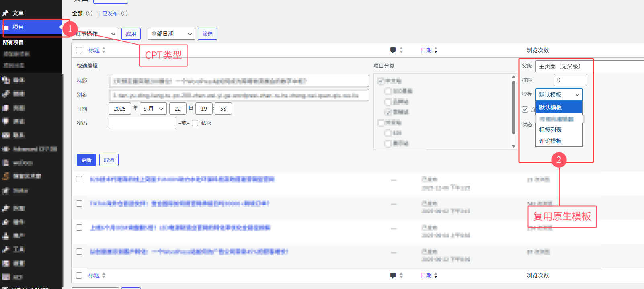
Task: Click the 密码 password input field
Action: tap(142, 123)
